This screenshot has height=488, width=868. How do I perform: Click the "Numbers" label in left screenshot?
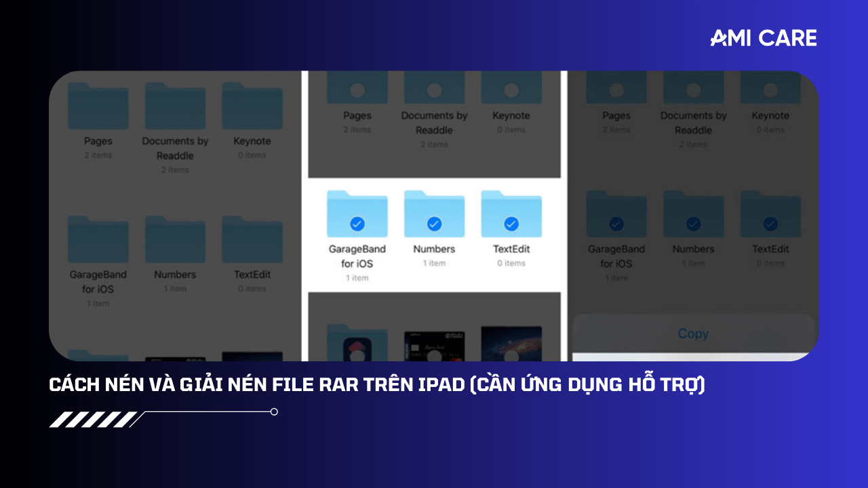[x=175, y=274]
